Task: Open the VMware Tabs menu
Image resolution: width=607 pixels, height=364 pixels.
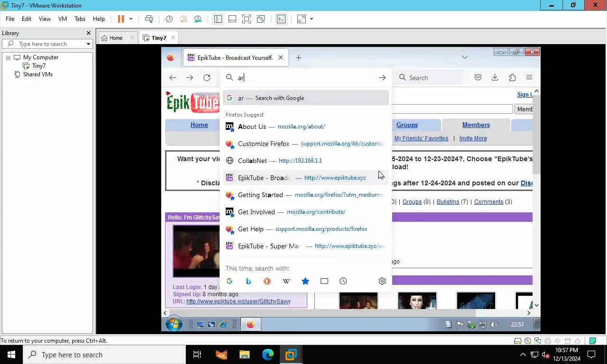Action: 80,19
